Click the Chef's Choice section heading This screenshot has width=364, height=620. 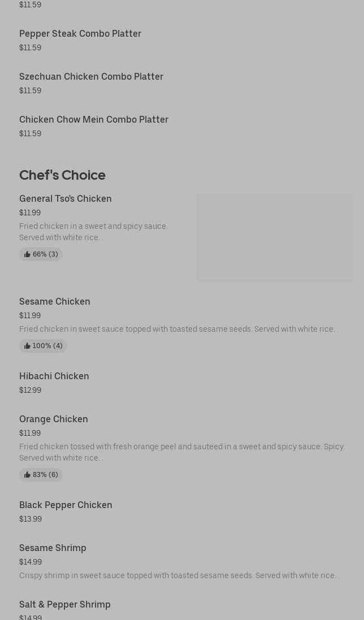(62, 175)
